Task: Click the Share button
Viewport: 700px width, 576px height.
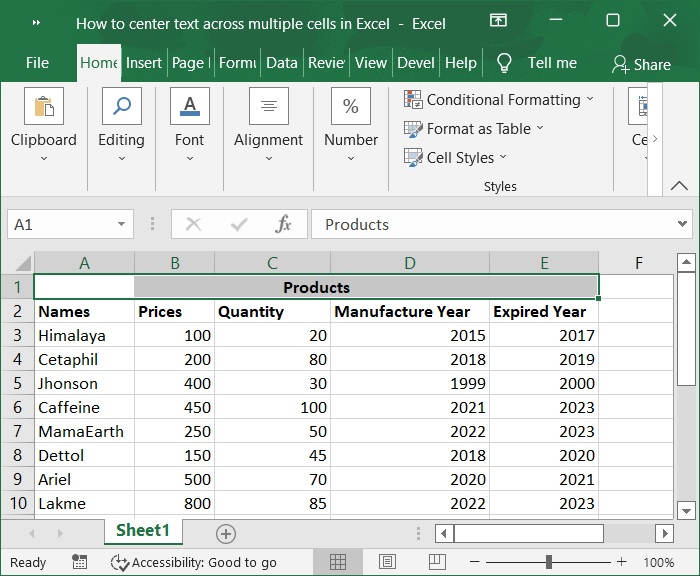Action: click(x=641, y=64)
